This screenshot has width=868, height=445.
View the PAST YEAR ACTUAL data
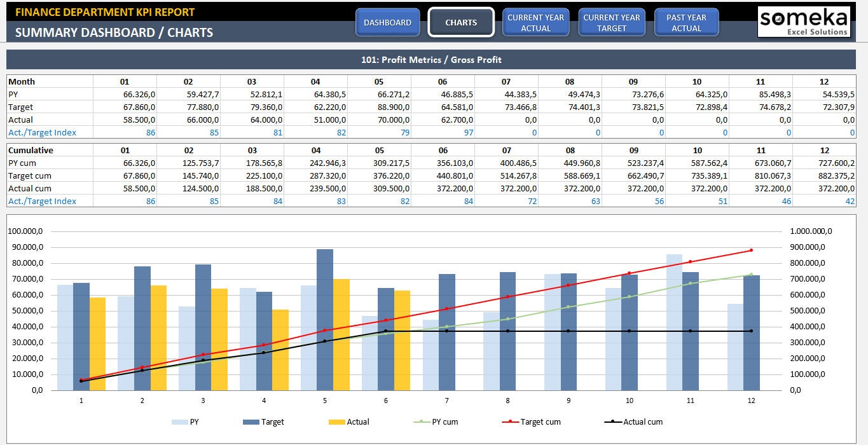click(x=686, y=21)
